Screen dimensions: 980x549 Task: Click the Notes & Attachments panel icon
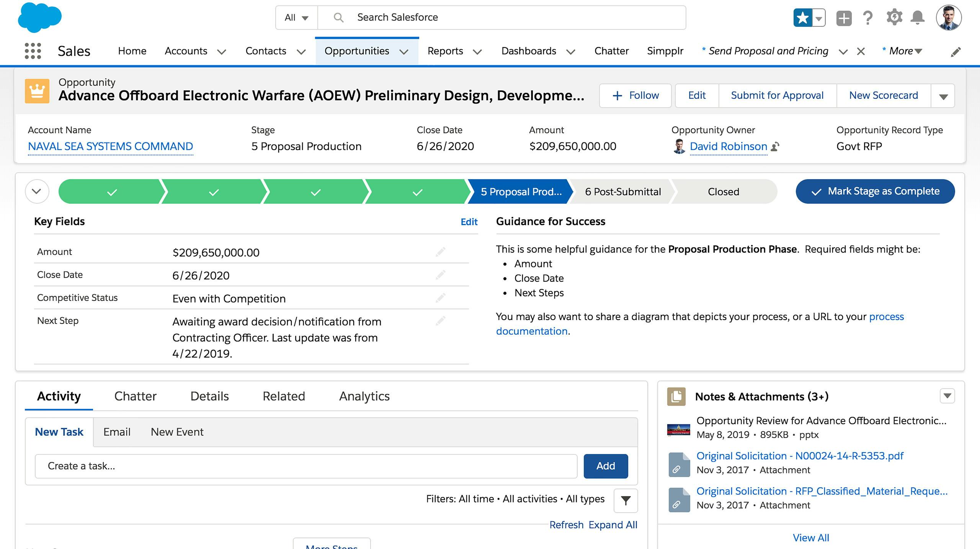(x=676, y=396)
